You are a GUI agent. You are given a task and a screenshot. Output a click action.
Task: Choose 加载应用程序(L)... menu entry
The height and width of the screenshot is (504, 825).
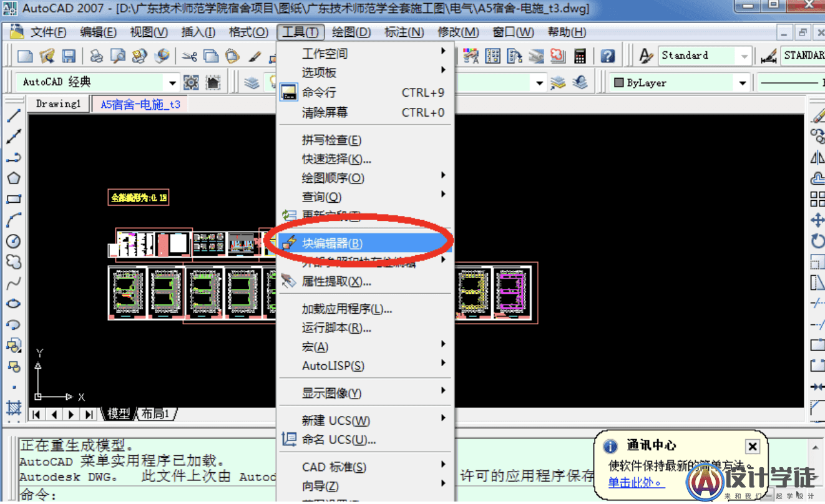[x=365, y=309]
